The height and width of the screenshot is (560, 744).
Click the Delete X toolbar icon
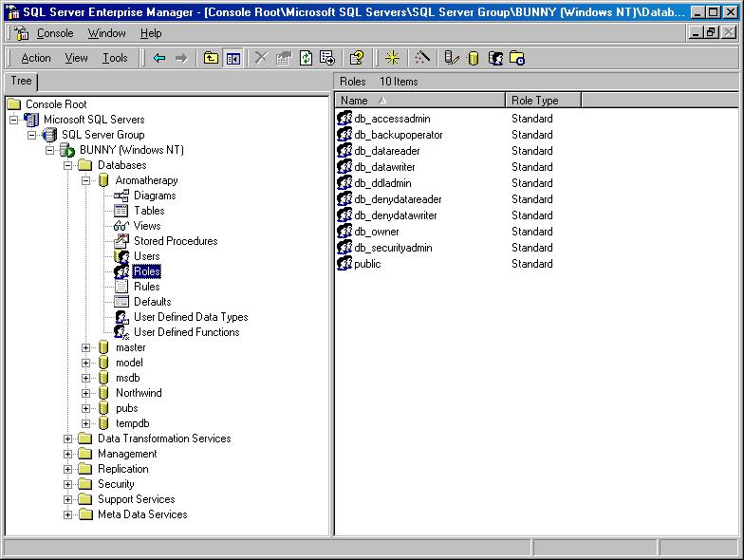click(262, 59)
